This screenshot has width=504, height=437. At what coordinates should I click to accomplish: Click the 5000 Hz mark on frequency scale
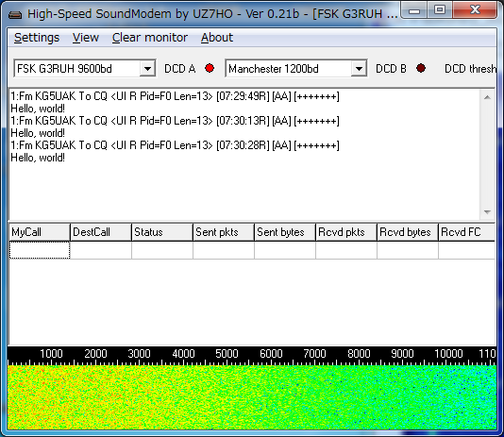tap(227, 354)
